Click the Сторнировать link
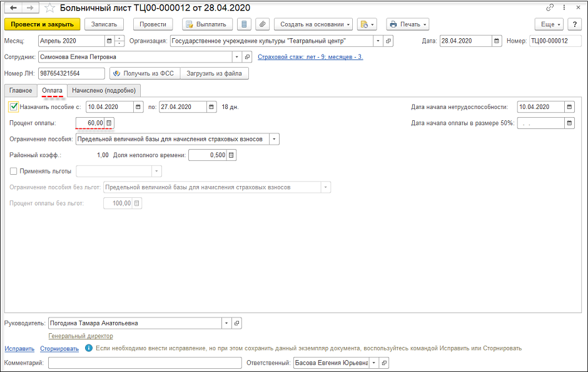588x372 pixels. tap(59, 349)
